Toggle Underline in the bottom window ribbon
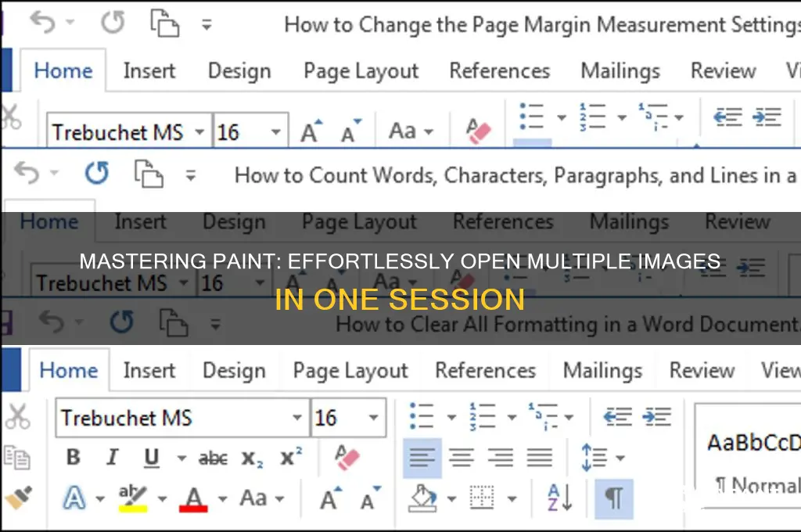The image size is (801, 532). [151, 458]
